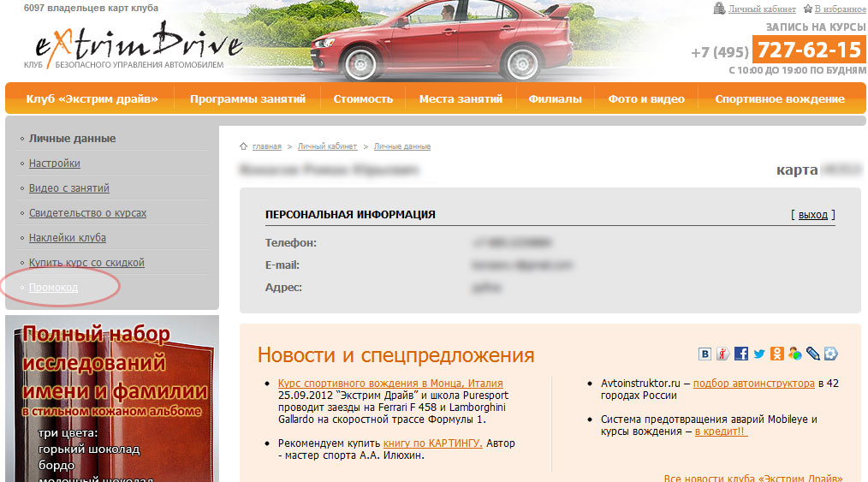Open the Спортивное вождение menu item
Viewport: 868px width, 482px height.
(x=780, y=99)
